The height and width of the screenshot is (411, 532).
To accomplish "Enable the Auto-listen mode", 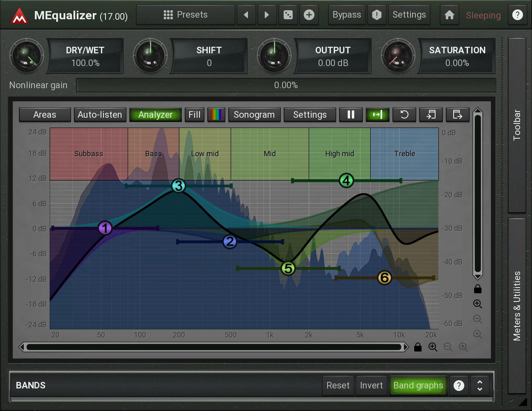I will coord(100,115).
